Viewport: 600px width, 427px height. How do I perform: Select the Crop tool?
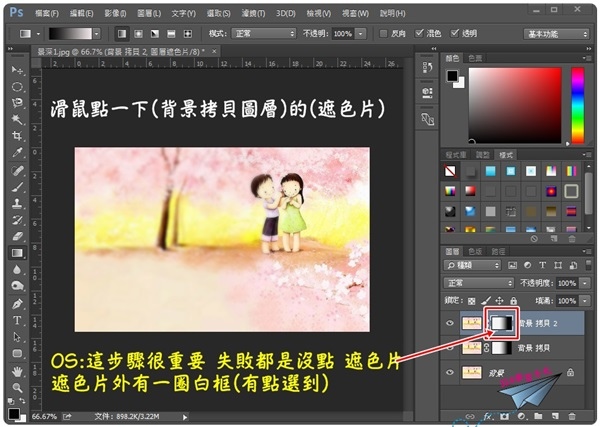tap(17, 136)
